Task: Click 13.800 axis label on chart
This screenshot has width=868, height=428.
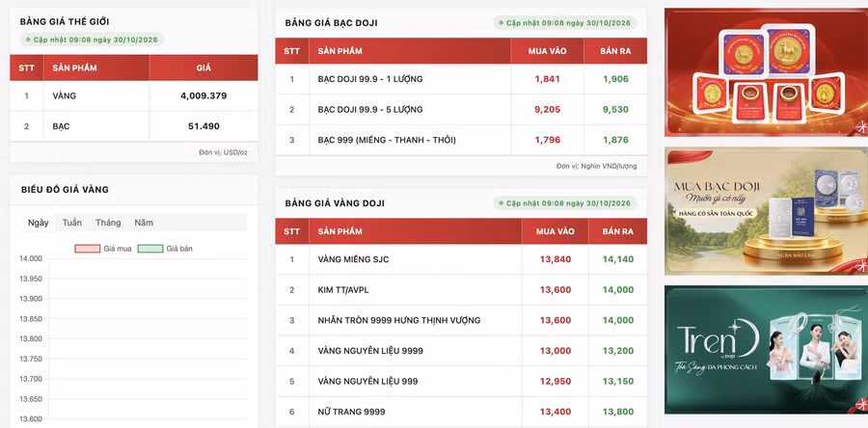Action: [31, 339]
